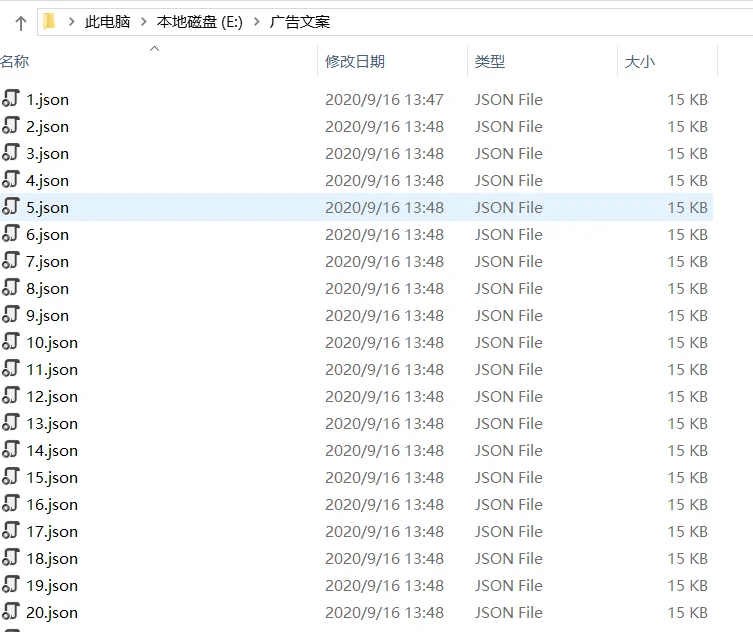Click the 15 KB size cell of 7.json
The width and height of the screenshot is (753, 632).
tap(688, 262)
